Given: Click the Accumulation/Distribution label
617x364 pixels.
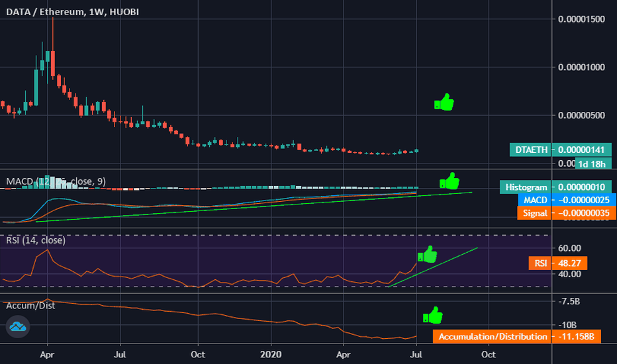Looking at the screenshot, I should [493, 336].
